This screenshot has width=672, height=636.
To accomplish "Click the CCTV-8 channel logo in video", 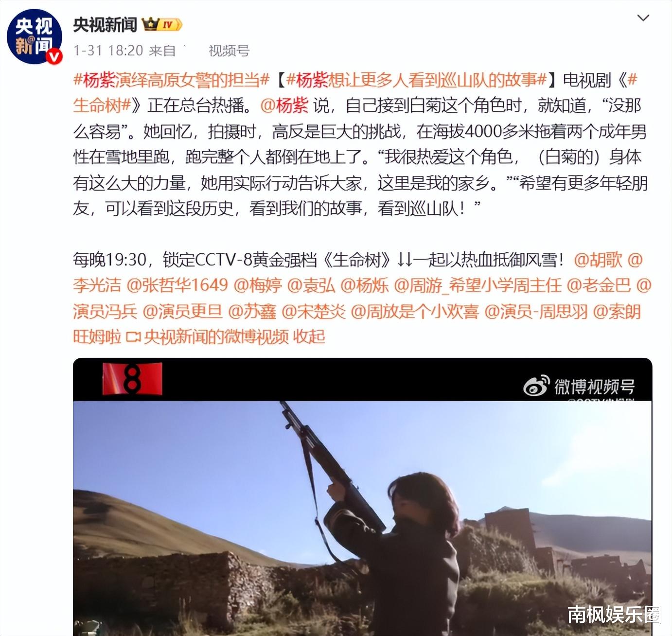I will [132, 378].
